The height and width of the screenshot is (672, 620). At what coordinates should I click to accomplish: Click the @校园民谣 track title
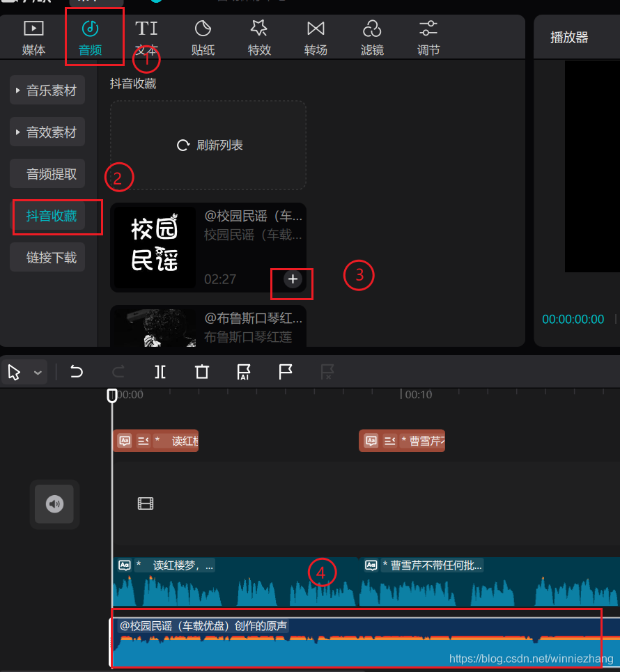(x=253, y=216)
